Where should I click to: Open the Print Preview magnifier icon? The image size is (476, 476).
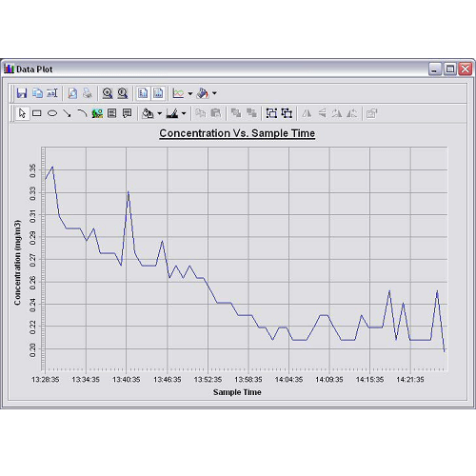72,93
